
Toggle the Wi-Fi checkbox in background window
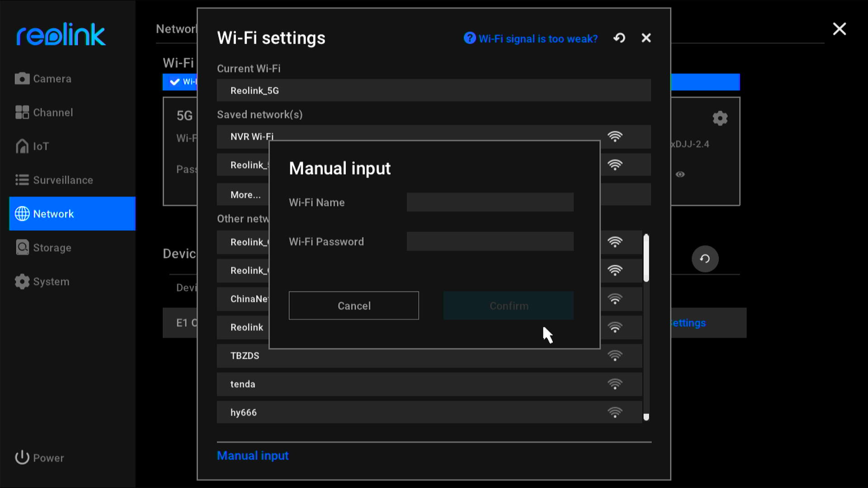(x=175, y=82)
